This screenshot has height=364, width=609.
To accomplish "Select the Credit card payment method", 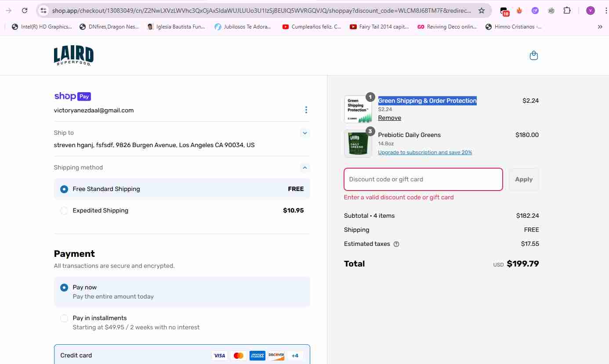I will [182, 355].
